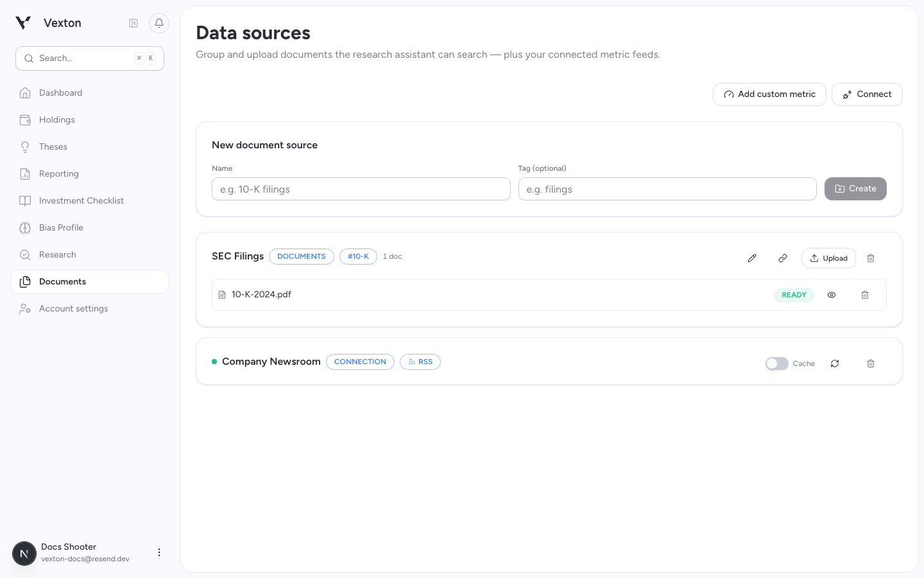
Task: Delete the SEC Filings source
Action: [x=871, y=258]
